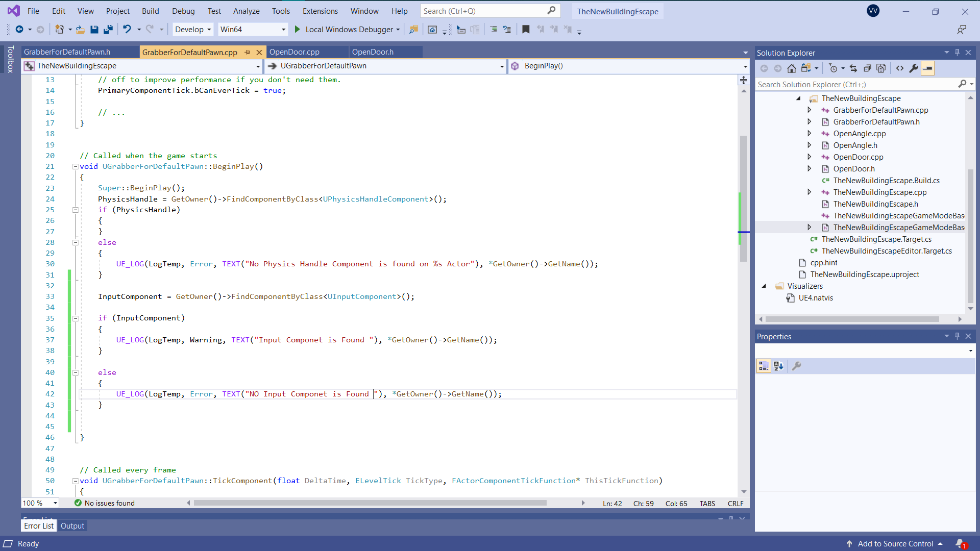This screenshot has width=980, height=551.
Task: Click View Code icon in Solution Explorer
Action: tap(900, 68)
